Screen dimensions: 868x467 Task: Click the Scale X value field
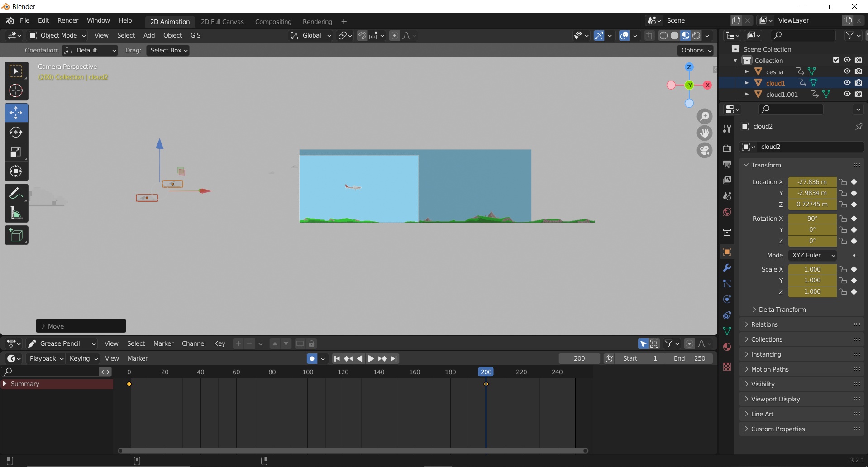click(812, 269)
